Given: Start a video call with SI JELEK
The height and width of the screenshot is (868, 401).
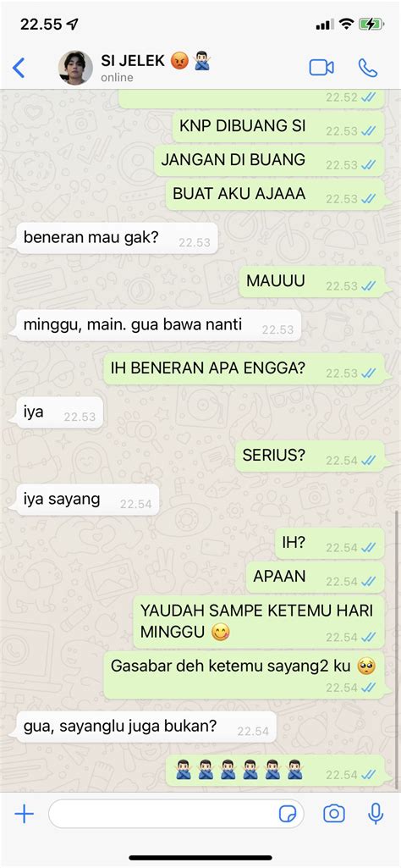Looking at the screenshot, I should point(321,68).
